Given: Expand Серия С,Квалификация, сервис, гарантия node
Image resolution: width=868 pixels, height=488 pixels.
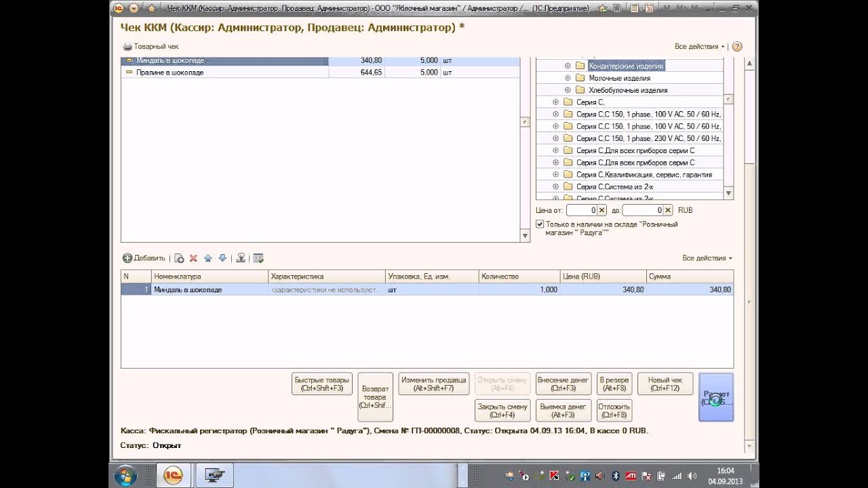Looking at the screenshot, I should pyautogui.click(x=556, y=175).
